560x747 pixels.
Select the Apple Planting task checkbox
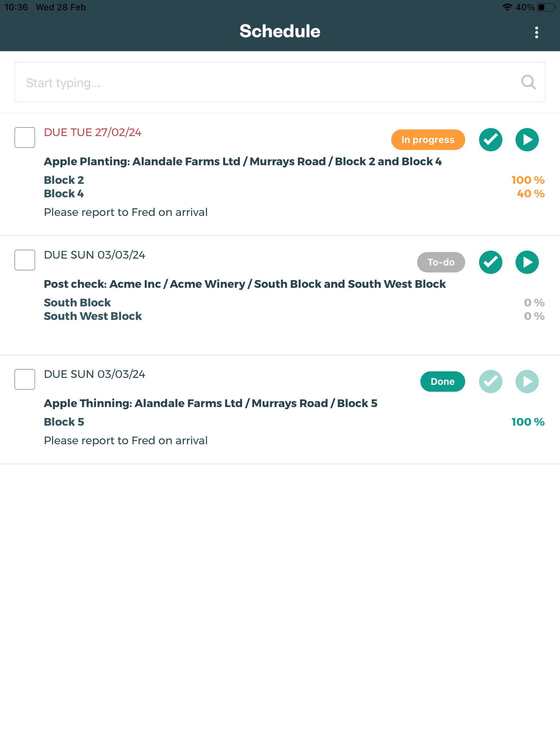25,138
